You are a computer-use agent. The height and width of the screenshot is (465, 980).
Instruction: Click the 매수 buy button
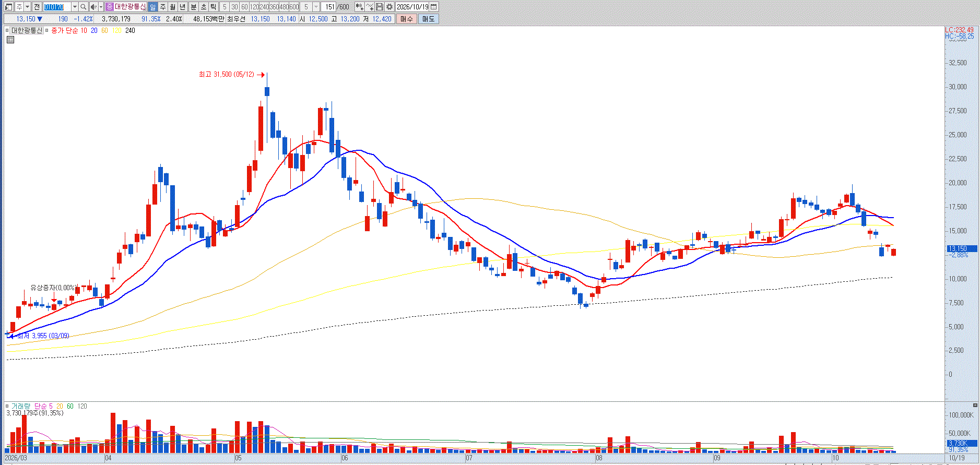coord(407,19)
